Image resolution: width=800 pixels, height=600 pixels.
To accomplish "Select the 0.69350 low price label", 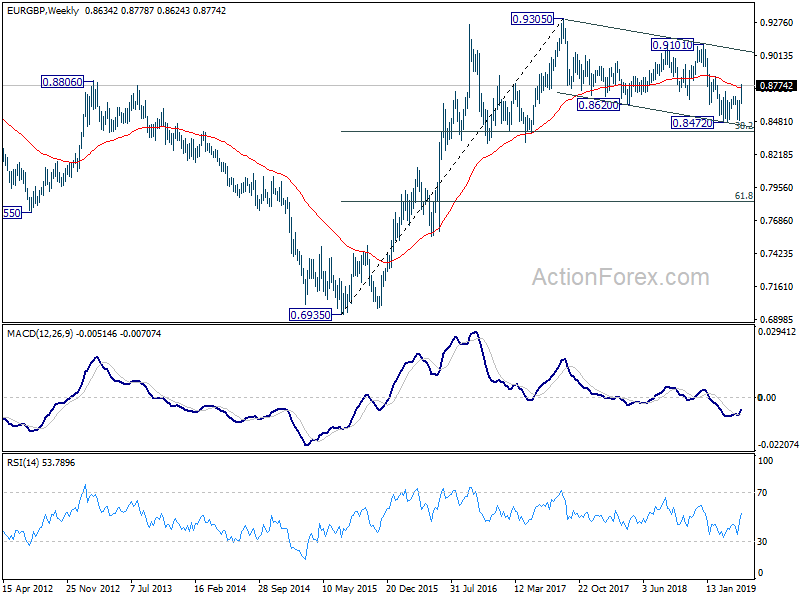I will (310, 315).
